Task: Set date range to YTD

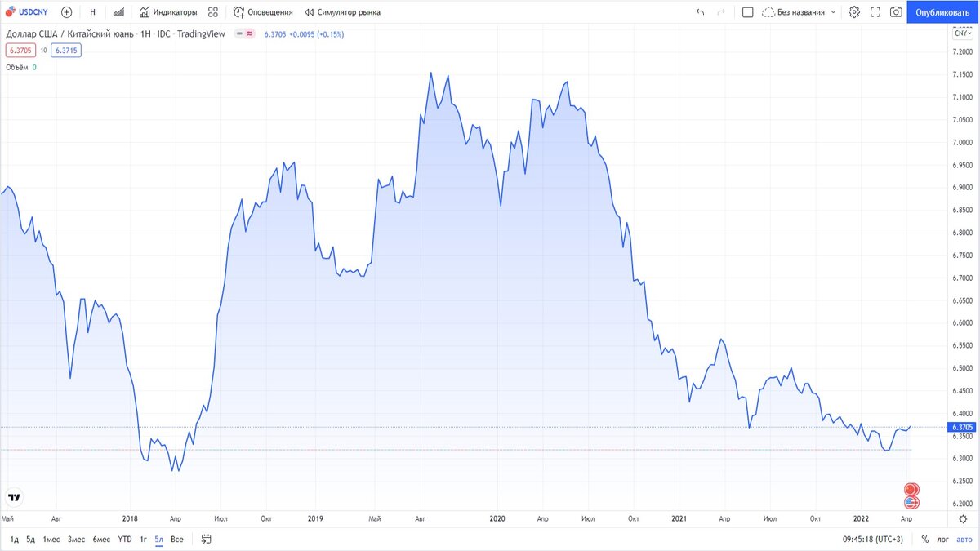Action: [125, 539]
